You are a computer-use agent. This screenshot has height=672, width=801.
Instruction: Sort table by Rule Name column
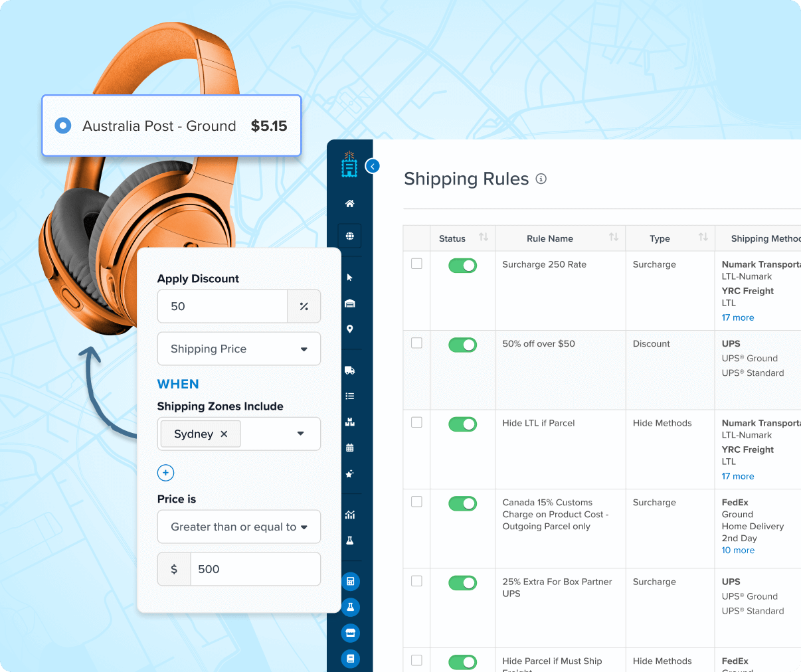(613, 237)
